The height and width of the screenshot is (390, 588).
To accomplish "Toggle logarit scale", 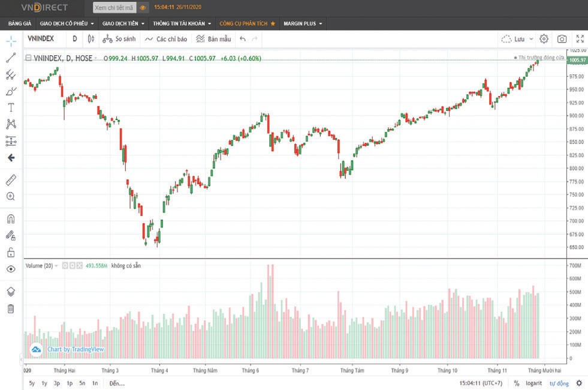I will click(x=533, y=383).
